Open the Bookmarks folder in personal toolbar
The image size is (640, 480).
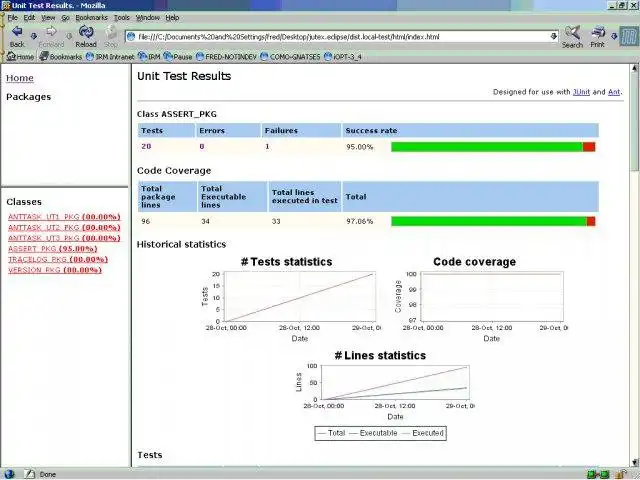[x=60, y=56]
